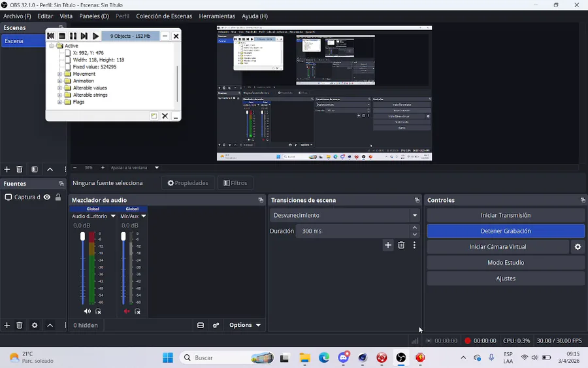Open the audio mixer Options dropdown
The width and height of the screenshot is (588, 368).
[245, 326]
